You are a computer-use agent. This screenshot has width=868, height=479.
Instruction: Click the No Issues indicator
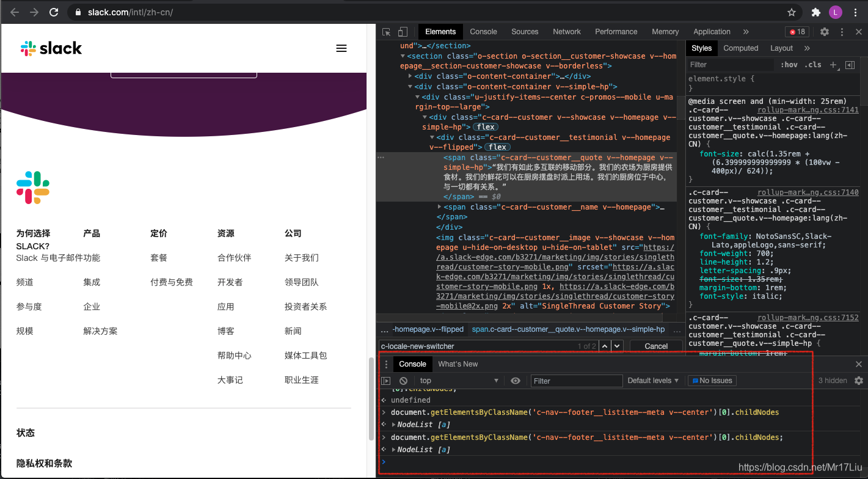(x=712, y=381)
